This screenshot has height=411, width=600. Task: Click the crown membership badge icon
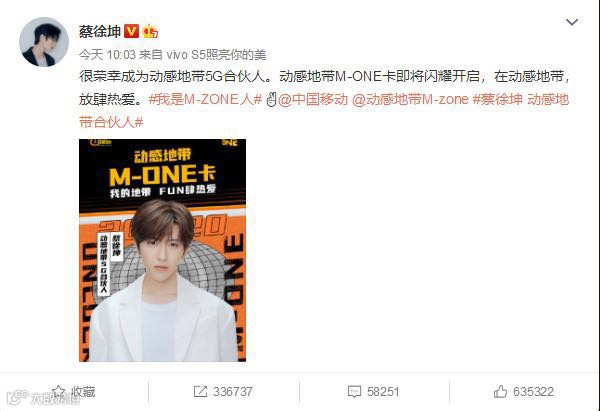click(150, 31)
